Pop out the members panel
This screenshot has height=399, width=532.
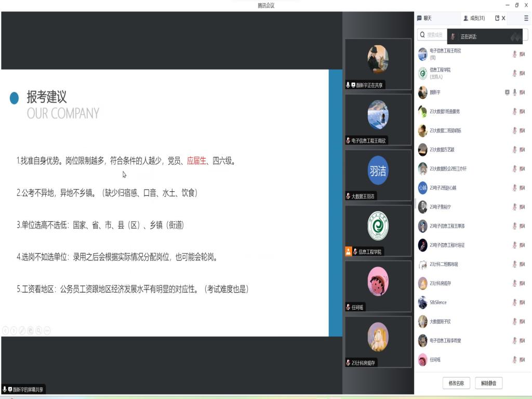[x=497, y=18]
